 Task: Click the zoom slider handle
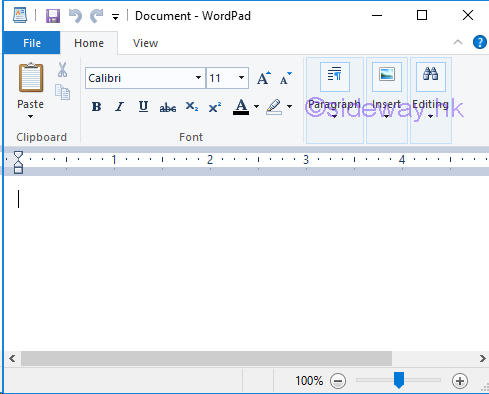pyautogui.click(x=399, y=380)
